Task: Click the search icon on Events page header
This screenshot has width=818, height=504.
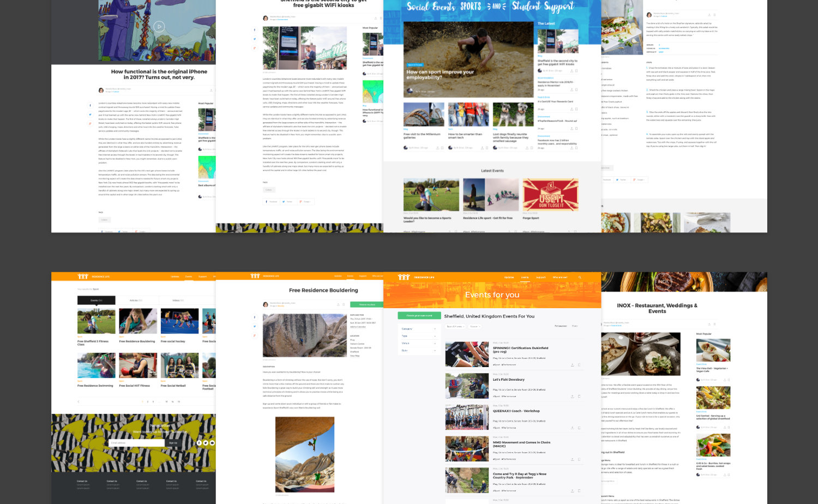Action: [580, 277]
